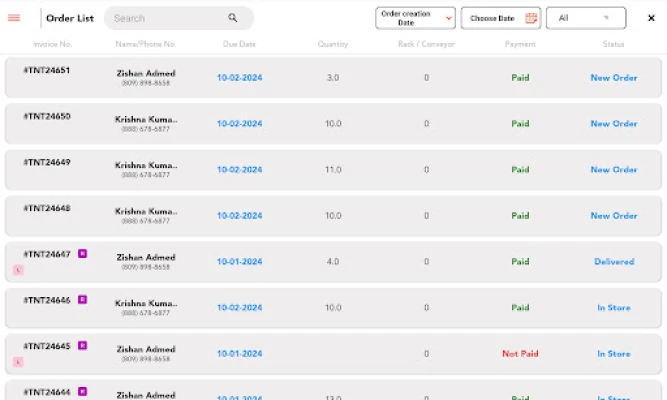The width and height of the screenshot is (667, 400).
Task: Click purple badge on order #TNT24645
Action: click(83, 346)
